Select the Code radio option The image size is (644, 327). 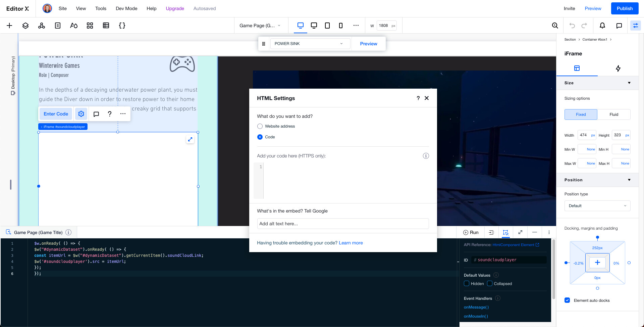260,137
